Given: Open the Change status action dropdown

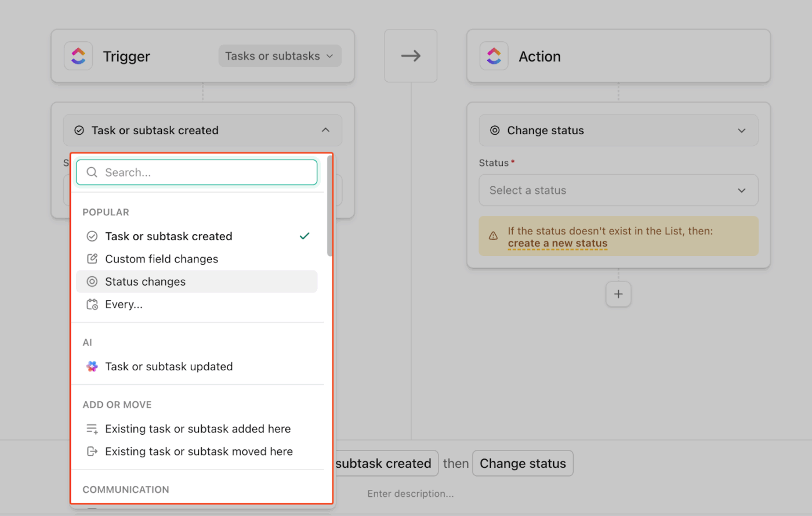Looking at the screenshot, I should tap(618, 130).
